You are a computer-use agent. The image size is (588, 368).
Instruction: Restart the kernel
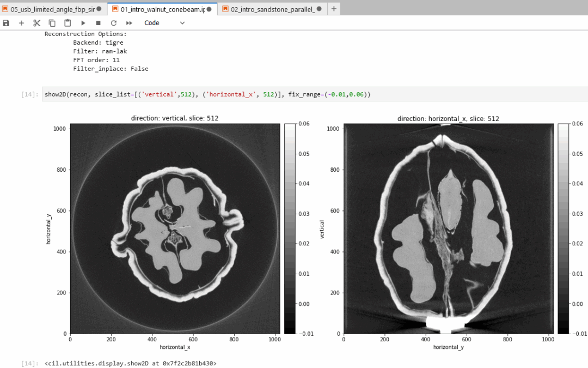pos(114,23)
